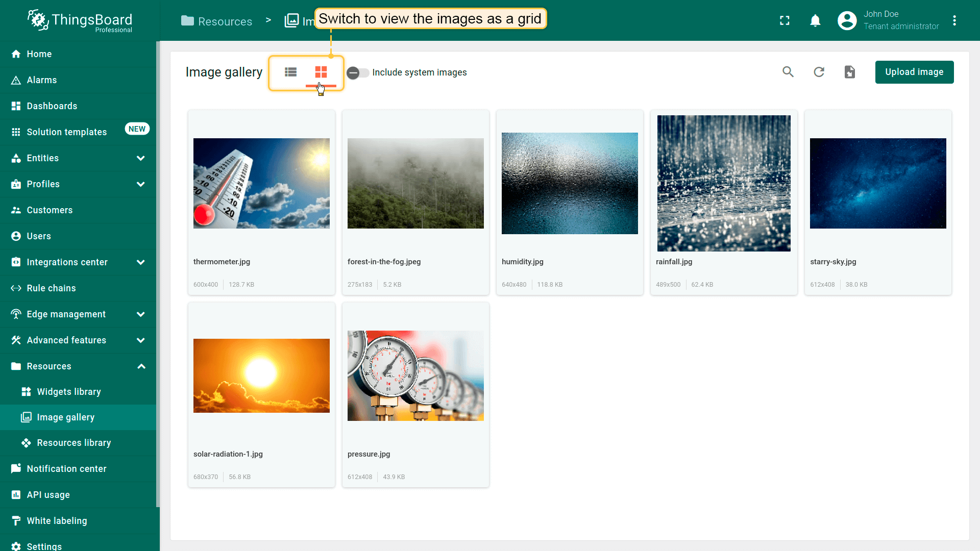Expand Integrations center submenu

click(140, 262)
